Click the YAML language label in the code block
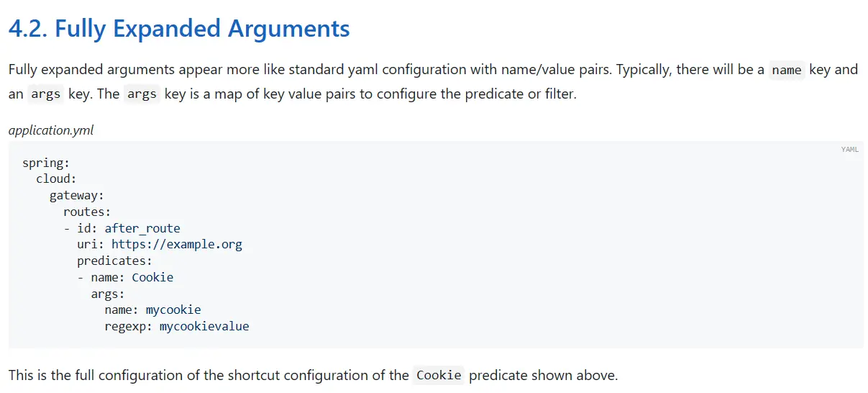868x393 pixels. pyautogui.click(x=849, y=150)
